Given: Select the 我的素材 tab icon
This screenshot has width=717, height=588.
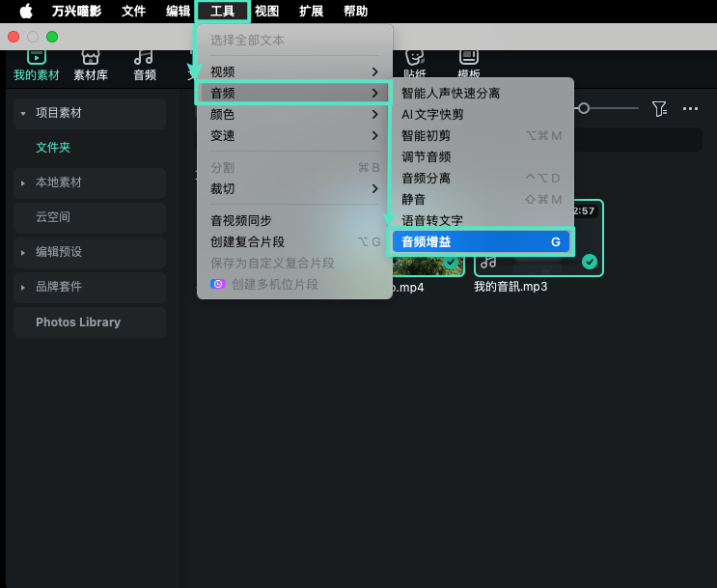Looking at the screenshot, I should click(37, 57).
